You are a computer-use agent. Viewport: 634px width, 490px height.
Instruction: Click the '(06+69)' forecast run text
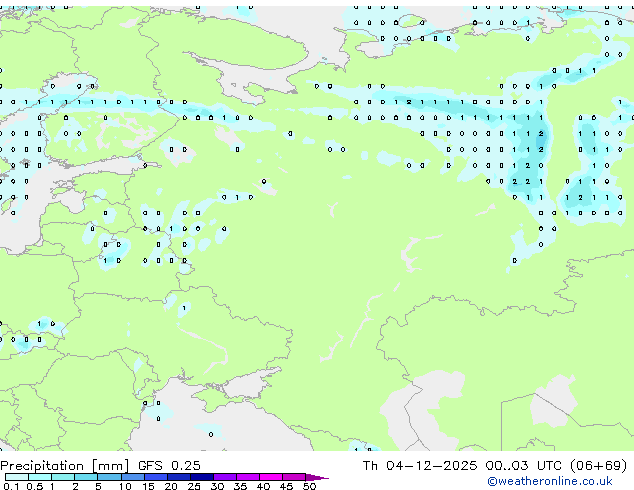598,466
